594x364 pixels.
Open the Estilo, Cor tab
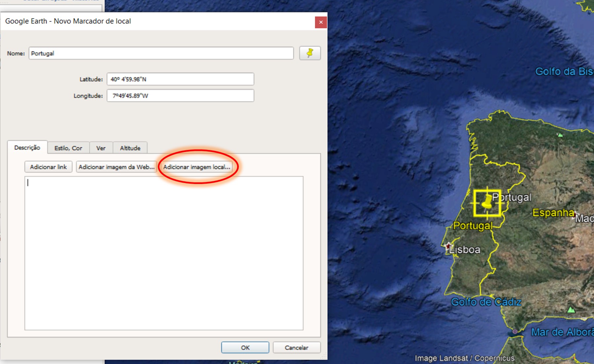(x=68, y=148)
